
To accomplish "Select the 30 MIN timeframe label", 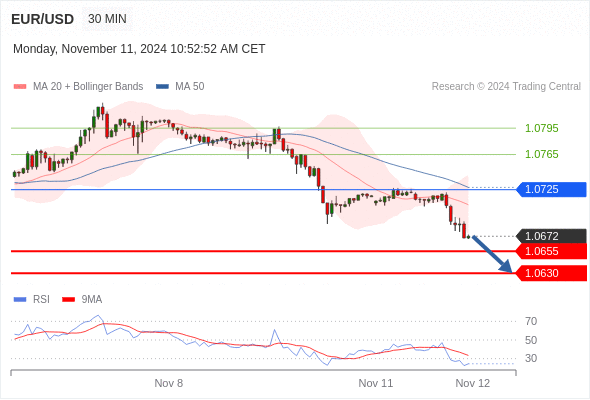I will pos(107,19).
